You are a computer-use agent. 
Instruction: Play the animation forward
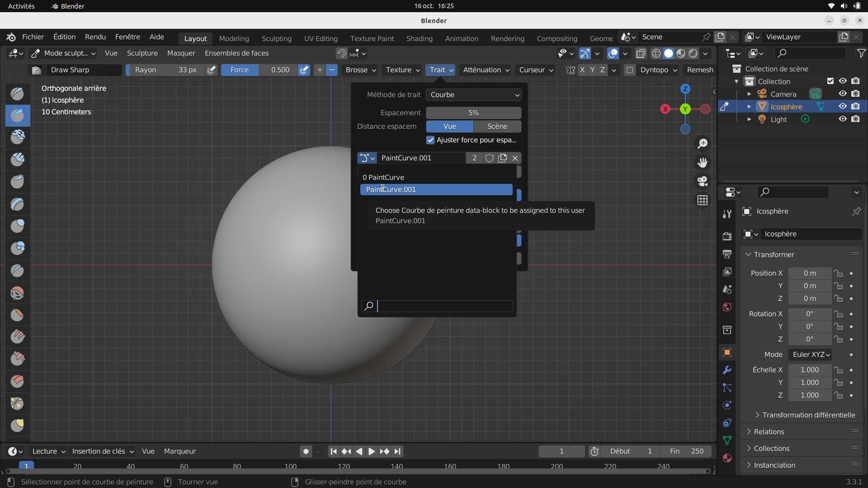[x=371, y=451]
